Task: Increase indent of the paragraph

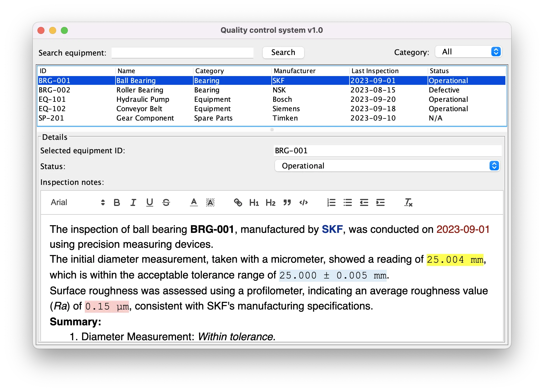Action: click(381, 202)
